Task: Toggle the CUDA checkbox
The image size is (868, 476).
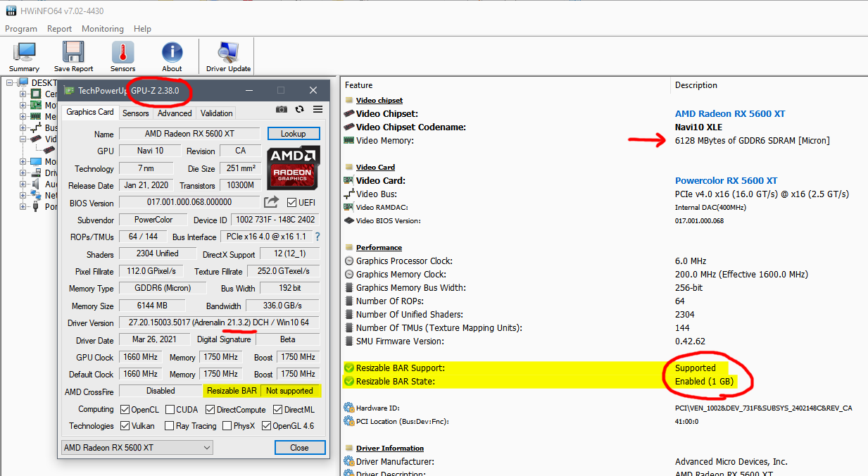Action: (x=170, y=409)
